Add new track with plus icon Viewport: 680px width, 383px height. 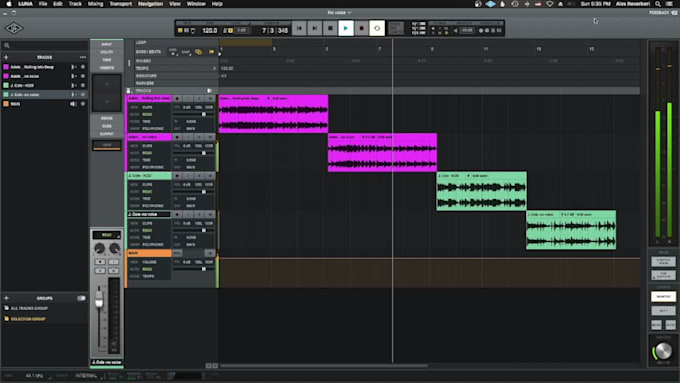pyautogui.click(x=6, y=57)
